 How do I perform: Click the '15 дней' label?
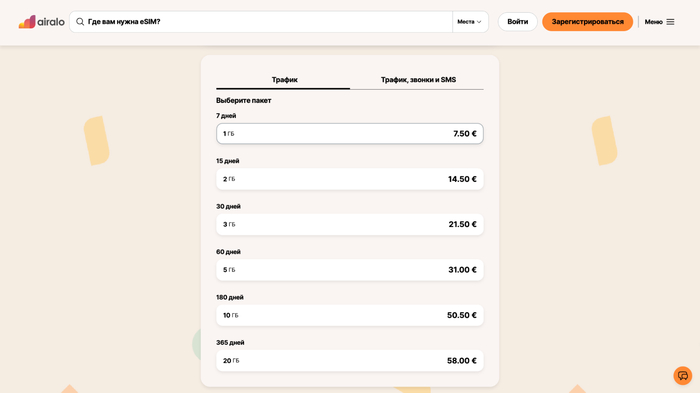pyautogui.click(x=228, y=161)
